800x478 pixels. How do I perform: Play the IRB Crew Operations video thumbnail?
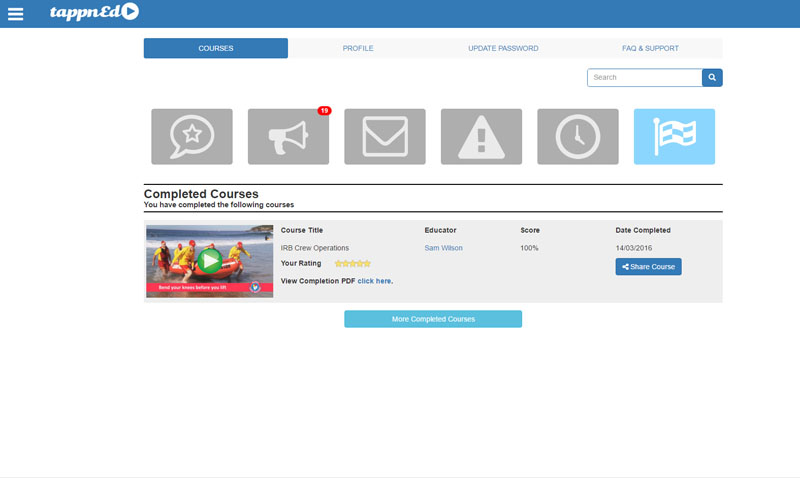[209, 261]
